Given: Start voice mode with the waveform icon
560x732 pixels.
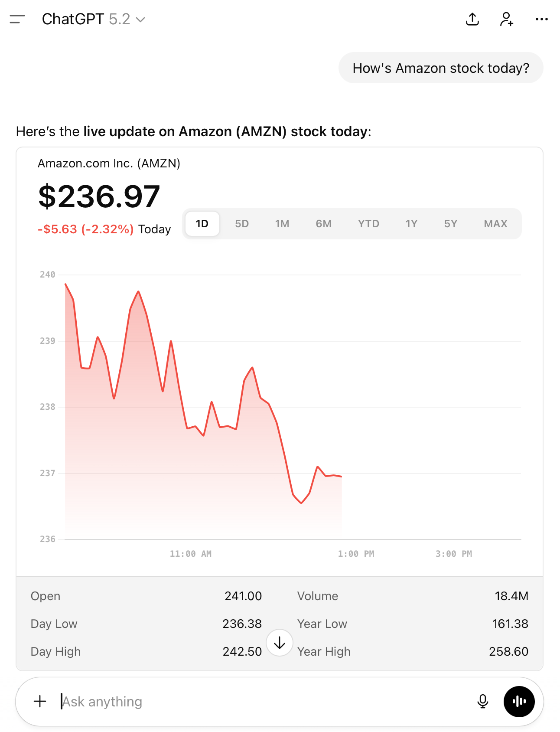Looking at the screenshot, I should (519, 701).
